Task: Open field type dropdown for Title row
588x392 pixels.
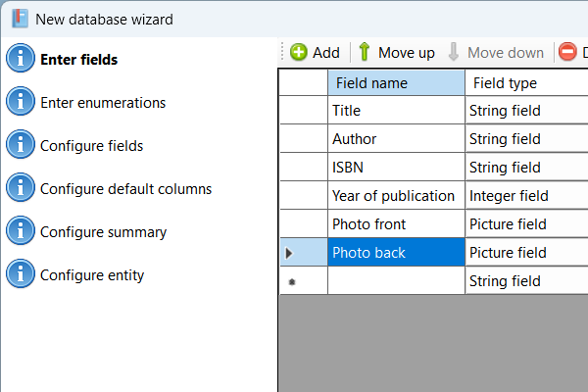Action: (526, 111)
